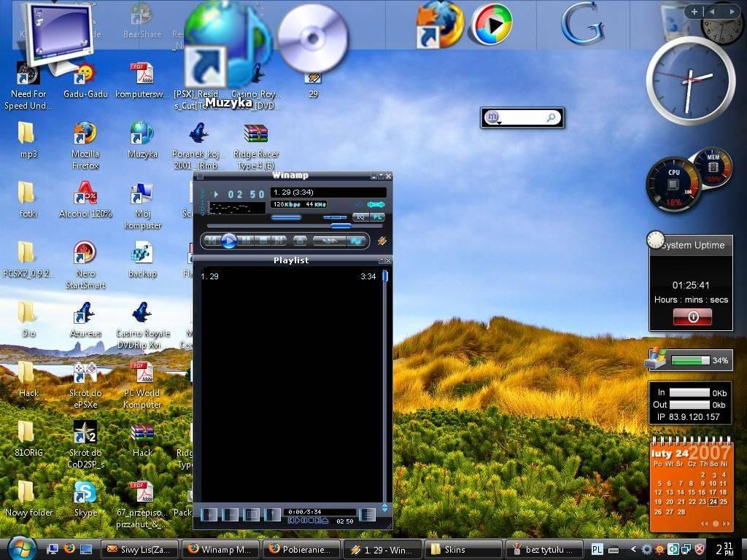Add gadget via sidebar plus button
Image resolution: width=747 pixels, height=560 pixels.
pyautogui.click(x=694, y=12)
